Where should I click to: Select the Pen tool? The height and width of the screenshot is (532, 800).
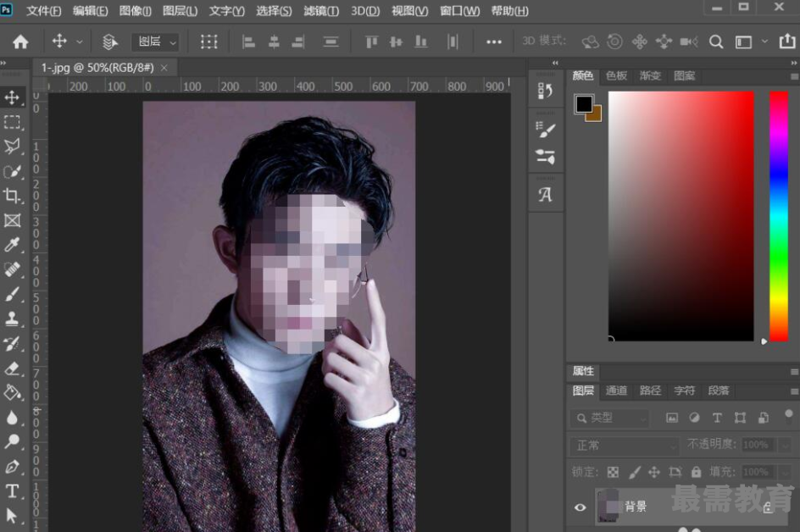(x=12, y=467)
